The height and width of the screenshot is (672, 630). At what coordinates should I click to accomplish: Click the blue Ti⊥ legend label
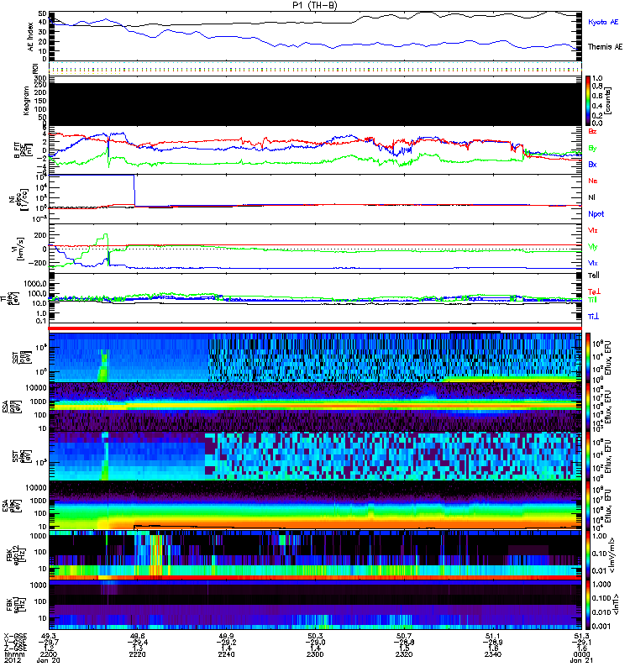click(x=593, y=317)
